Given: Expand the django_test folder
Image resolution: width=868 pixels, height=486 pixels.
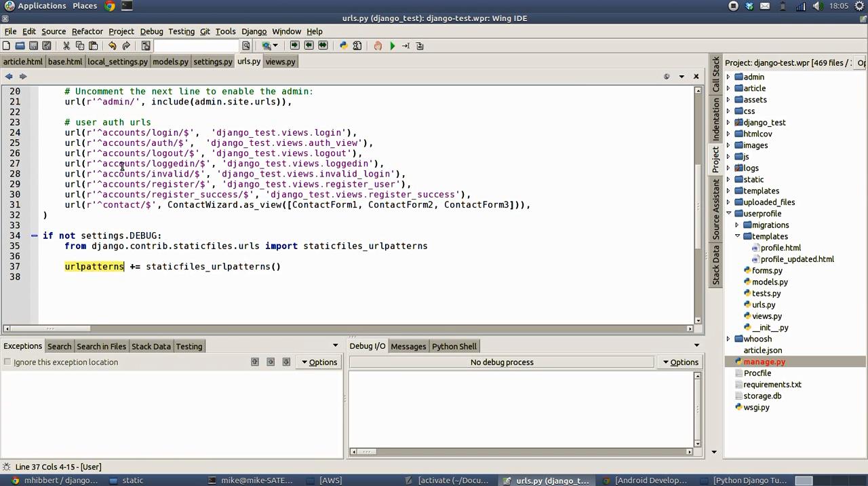Looking at the screenshot, I should click(x=728, y=123).
